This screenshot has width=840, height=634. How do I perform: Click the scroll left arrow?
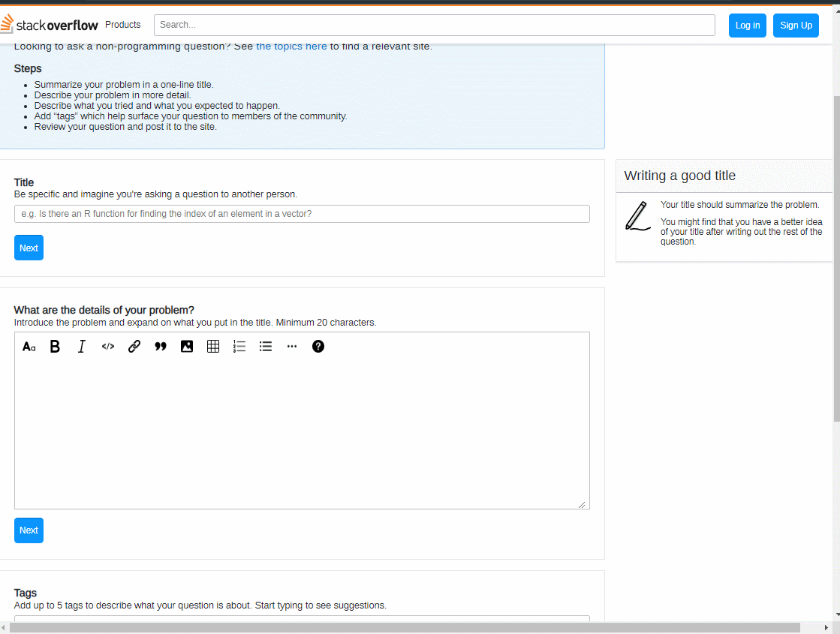[x=4, y=627]
